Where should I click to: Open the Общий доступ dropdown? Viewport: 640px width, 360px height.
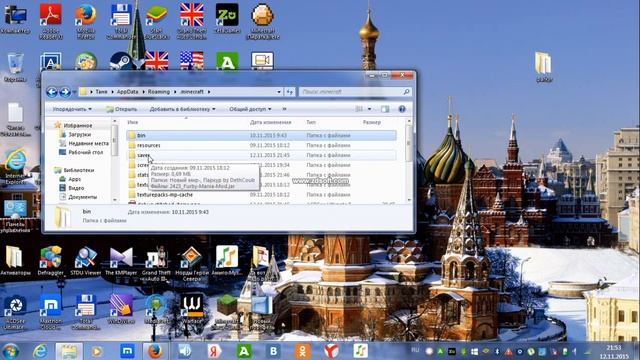pos(250,109)
